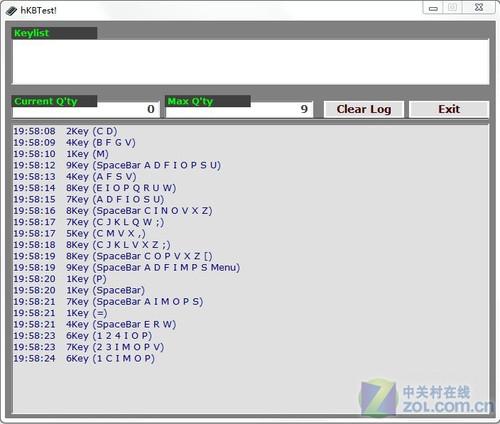Click inside the Keylist text area
The width and height of the screenshot is (500, 424).
click(x=251, y=62)
